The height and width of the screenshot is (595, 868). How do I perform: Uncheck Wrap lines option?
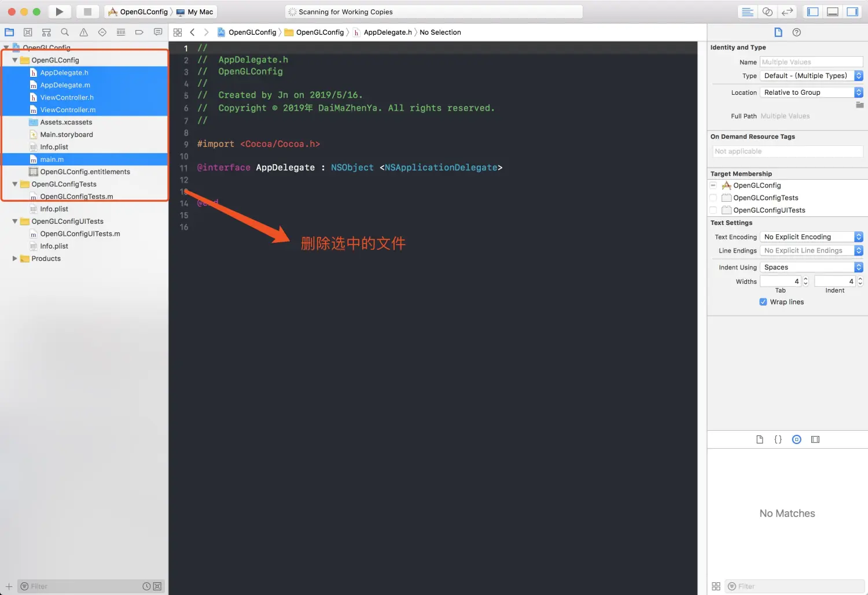pos(763,302)
